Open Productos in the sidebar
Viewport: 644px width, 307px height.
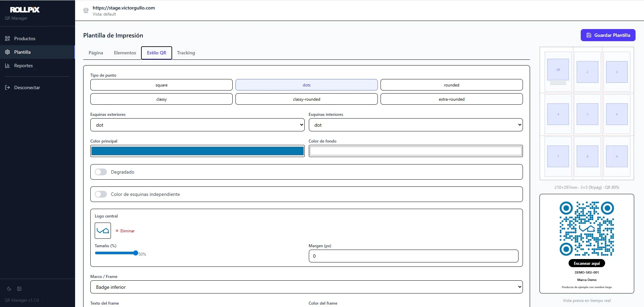point(37,39)
